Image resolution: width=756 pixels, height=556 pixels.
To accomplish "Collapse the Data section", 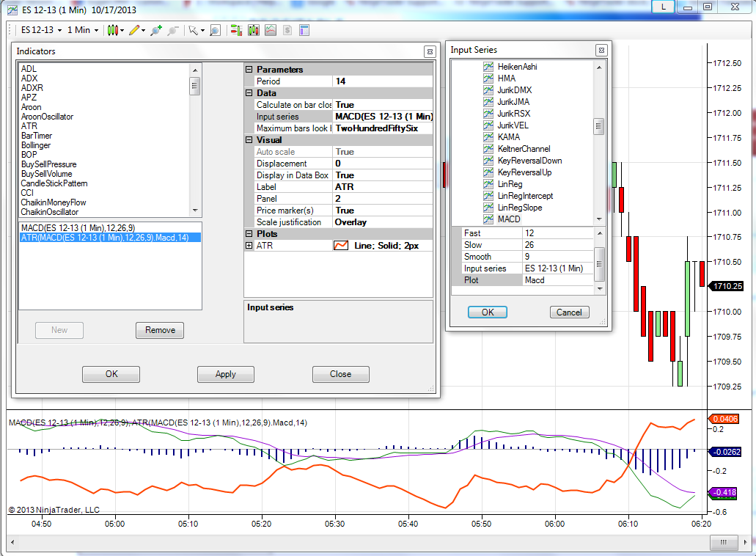I will pyautogui.click(x=249, y=93).
